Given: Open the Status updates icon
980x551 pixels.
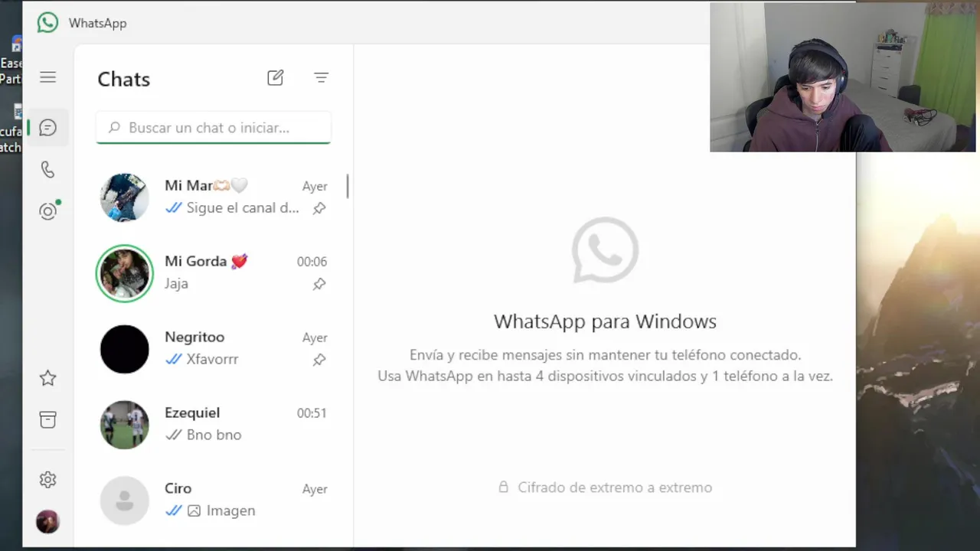Looking at the screenshot, I should tap(48, 211).
